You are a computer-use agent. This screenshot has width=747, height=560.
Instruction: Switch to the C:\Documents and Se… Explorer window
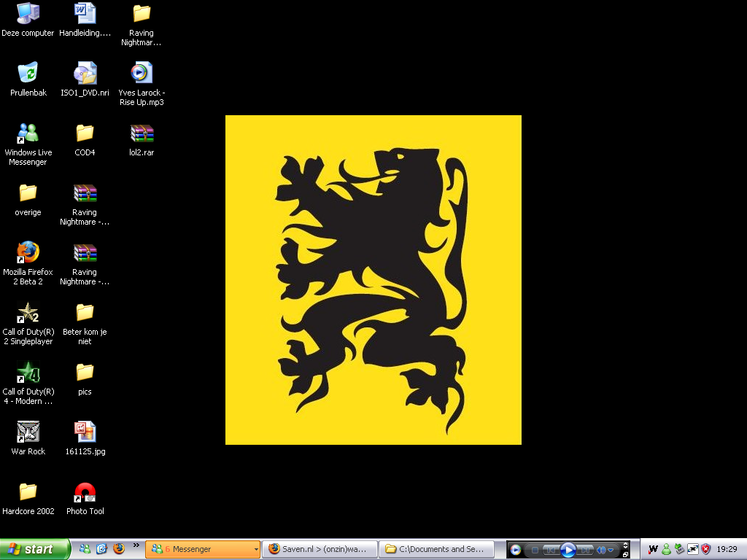click(x=438, y=549)
